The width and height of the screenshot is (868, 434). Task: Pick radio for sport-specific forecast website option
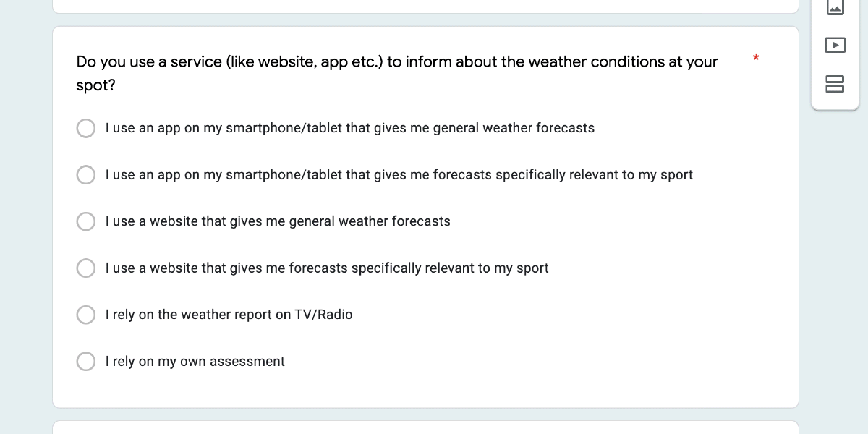click(86, 268)
